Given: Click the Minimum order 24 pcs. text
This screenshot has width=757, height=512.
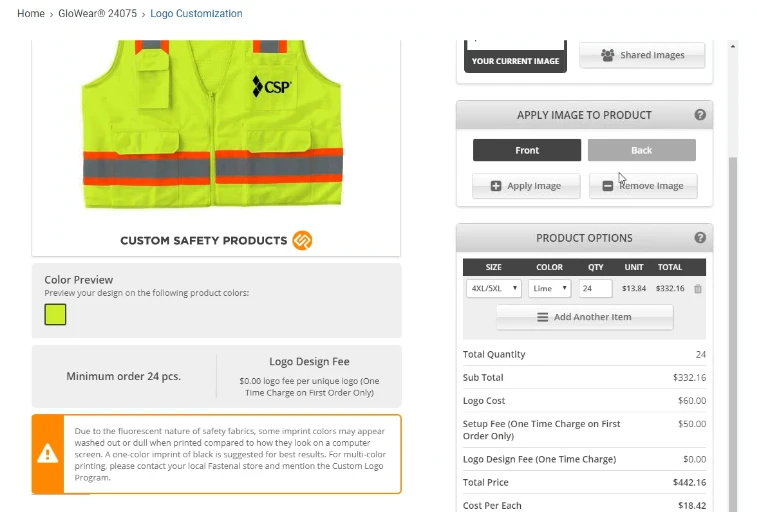Looking at the screenshot, I should (124, 376).
